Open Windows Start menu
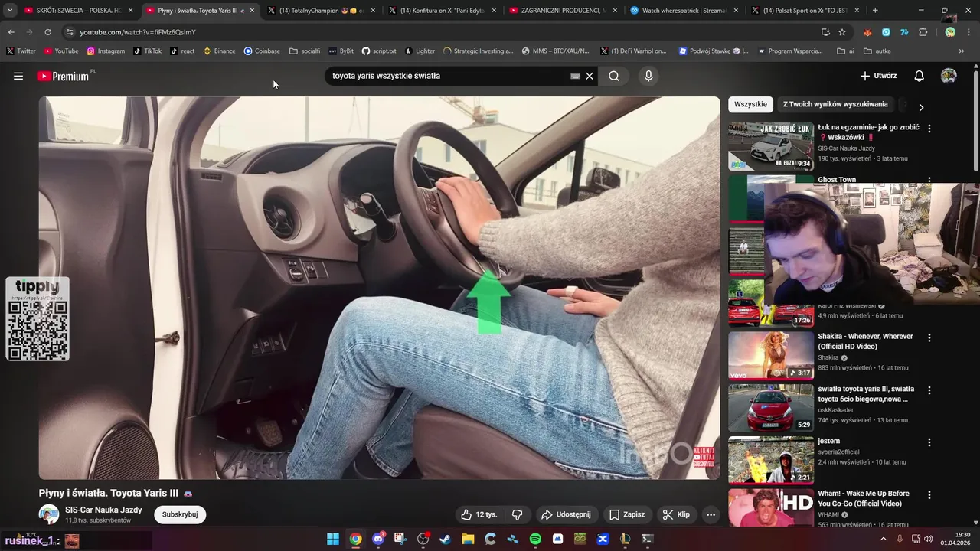 coord(333,539)
